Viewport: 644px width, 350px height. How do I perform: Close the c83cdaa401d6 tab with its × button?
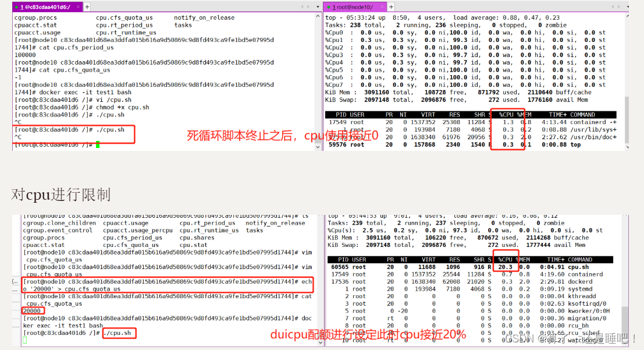(x=77, y=8)
